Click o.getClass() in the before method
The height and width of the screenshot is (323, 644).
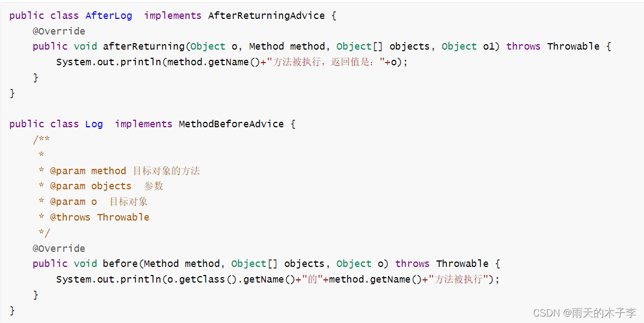point(202,279)
